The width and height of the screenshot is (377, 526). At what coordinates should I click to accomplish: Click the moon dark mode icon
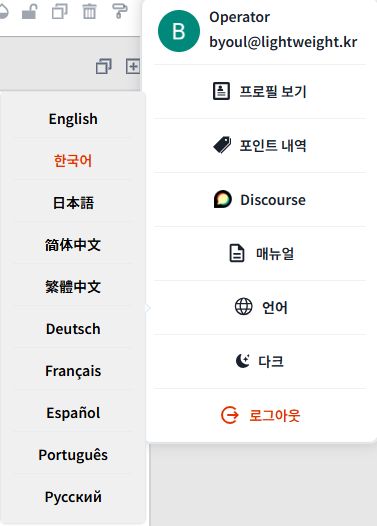pos(243,361)
